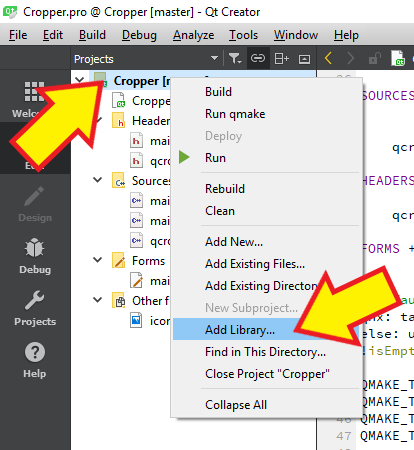Select the Headers folder
Screen dimensions: 414x450
click(141, 121)
